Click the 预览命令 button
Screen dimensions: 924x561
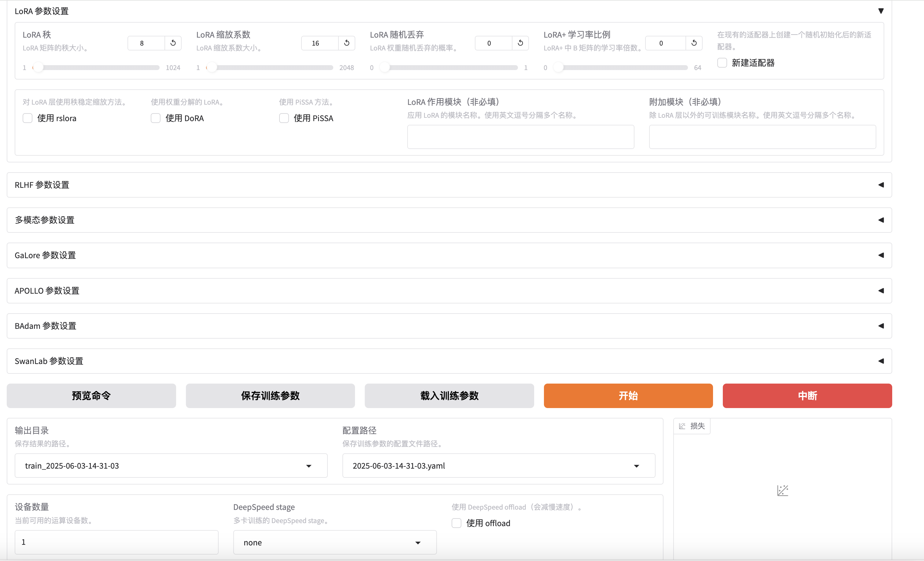tap(91, 396)
